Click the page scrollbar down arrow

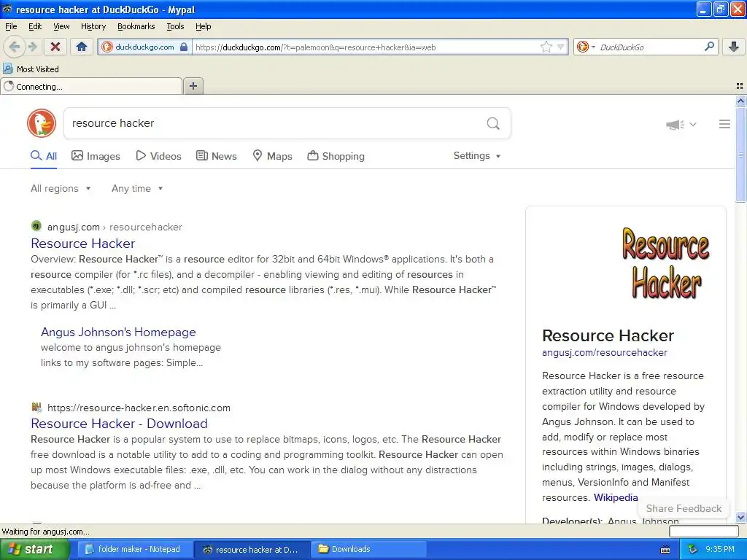point(740,518)
